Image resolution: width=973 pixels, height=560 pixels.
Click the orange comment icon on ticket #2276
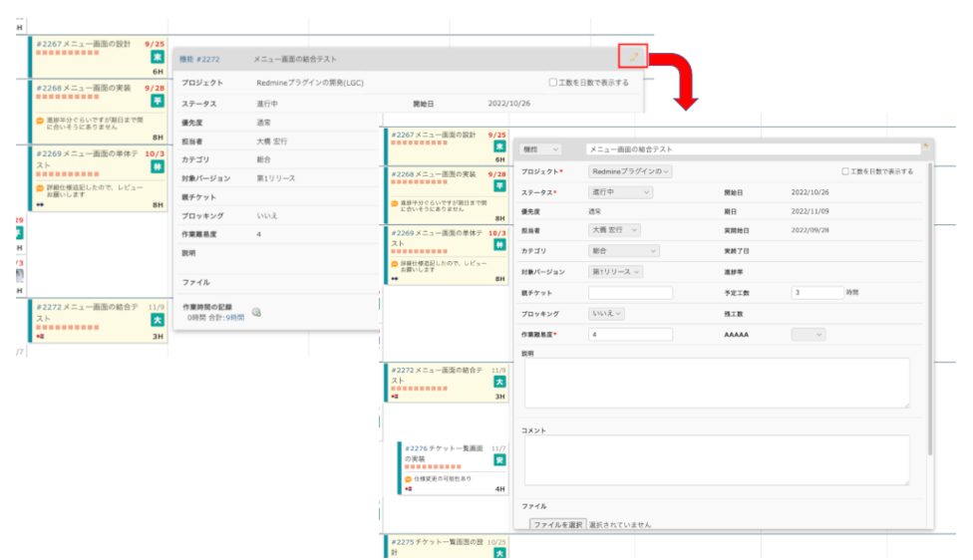click(409, 478)
